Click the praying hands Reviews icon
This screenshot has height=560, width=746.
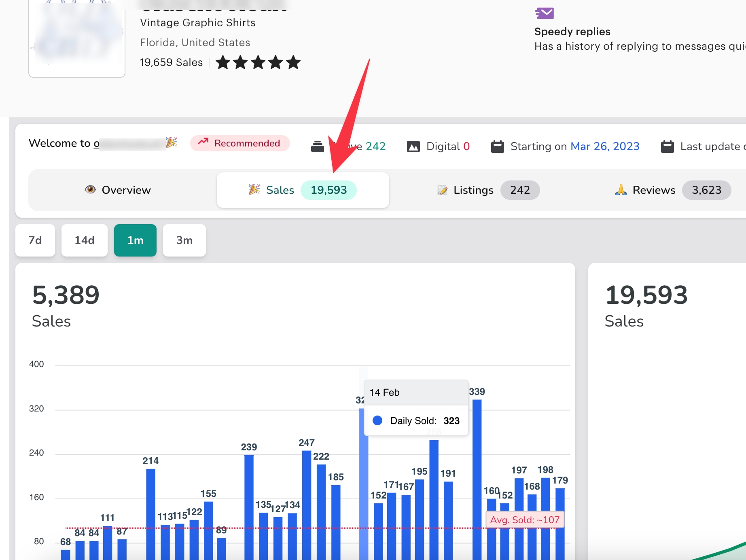[x=621, y=190]
